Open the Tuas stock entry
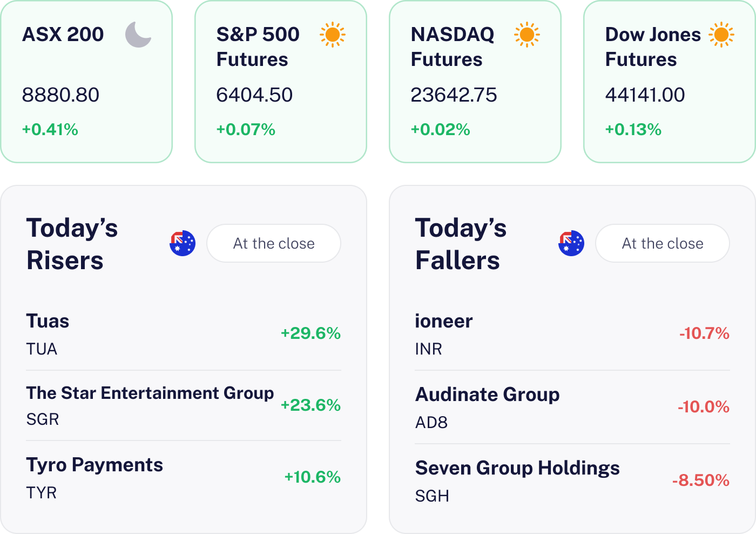756x534 pixels. click(x=48, y=321)
